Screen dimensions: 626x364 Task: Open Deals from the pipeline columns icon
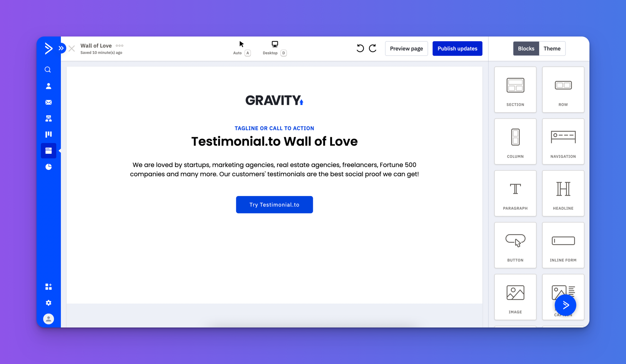click(48, 135)
